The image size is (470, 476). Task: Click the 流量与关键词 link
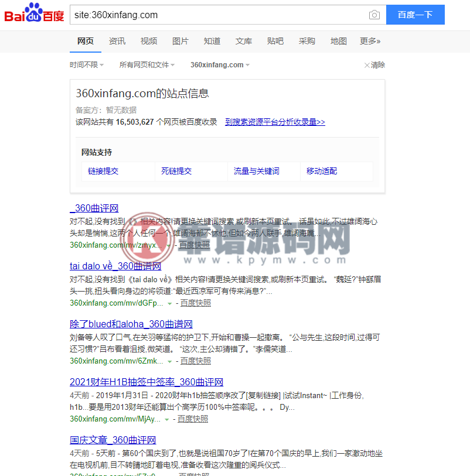[x=257, y=171]
